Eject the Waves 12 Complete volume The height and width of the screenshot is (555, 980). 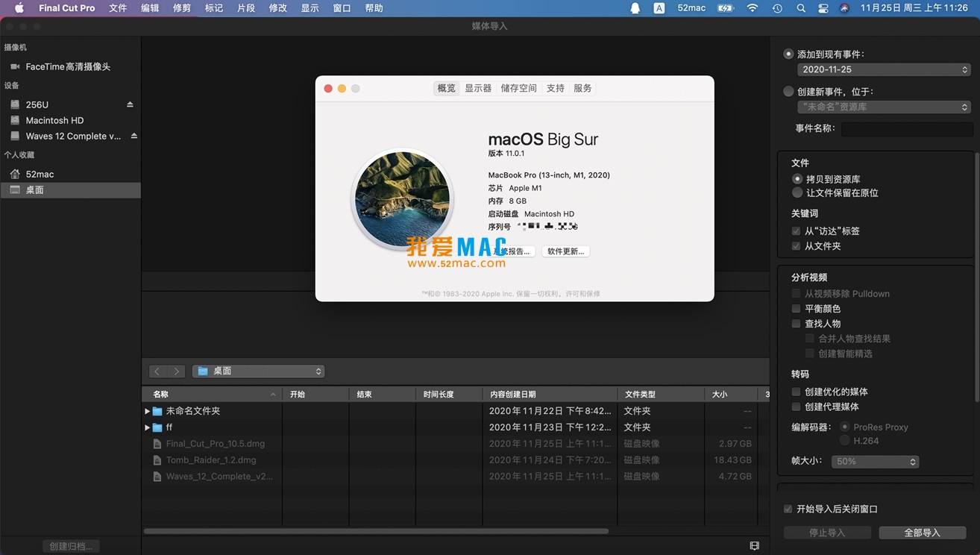[x=134, y=136]
